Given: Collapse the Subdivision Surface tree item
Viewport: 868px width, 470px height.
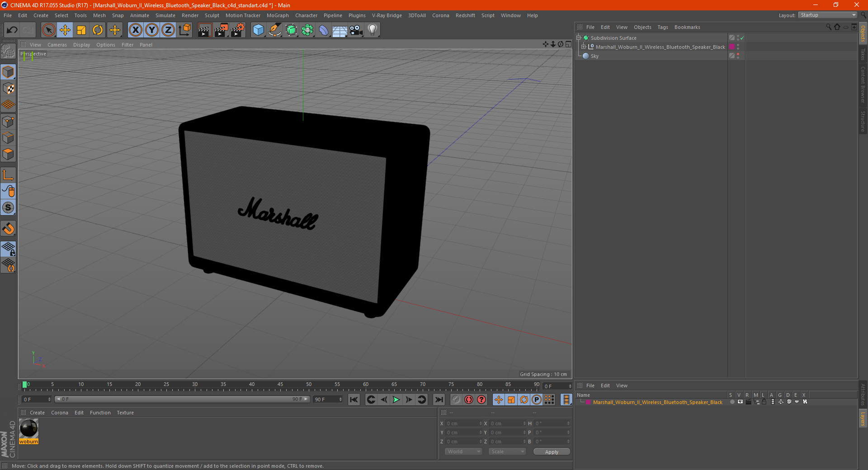Looking at the screenshot, I should pos(578,38).
